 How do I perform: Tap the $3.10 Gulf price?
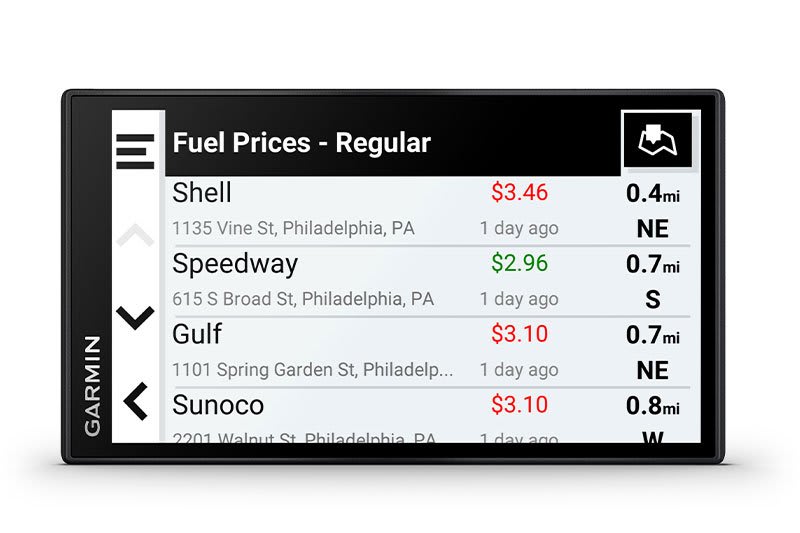519,333
